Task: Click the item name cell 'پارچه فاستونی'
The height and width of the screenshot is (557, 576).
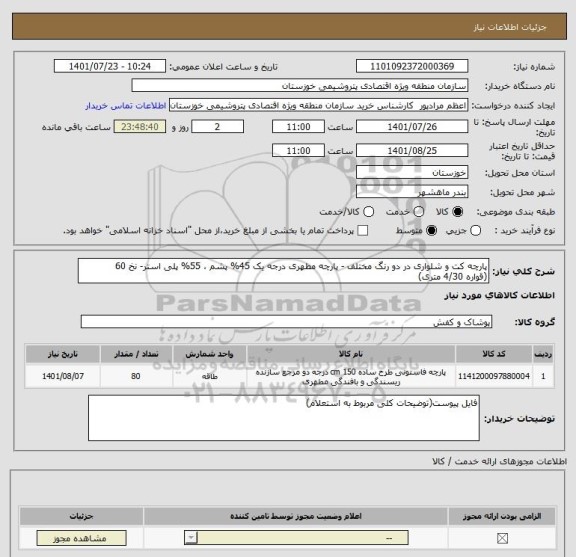Action: tap(351, 377)
